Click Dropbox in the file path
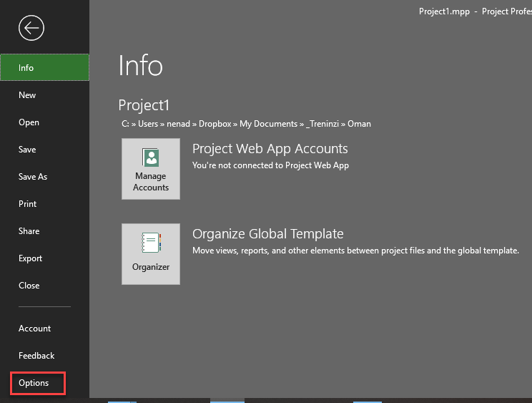Image resolution: width=532 pixels, height=403 pixels. coord(215,124)
